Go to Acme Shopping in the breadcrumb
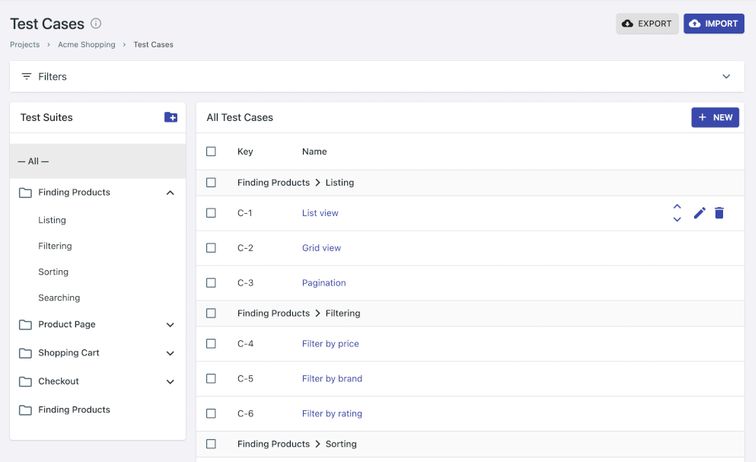Screen dimensions: 756x462 (86, 45)
